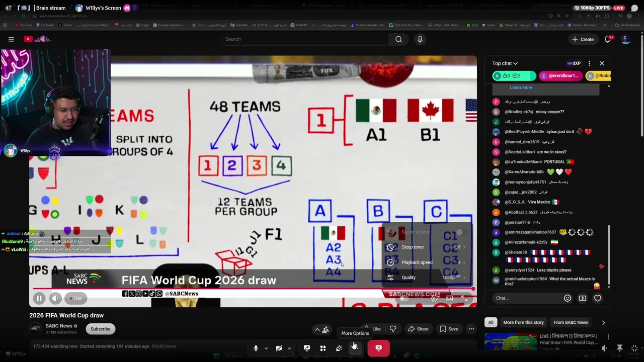Expand microphone options arrow

(266, 348)
